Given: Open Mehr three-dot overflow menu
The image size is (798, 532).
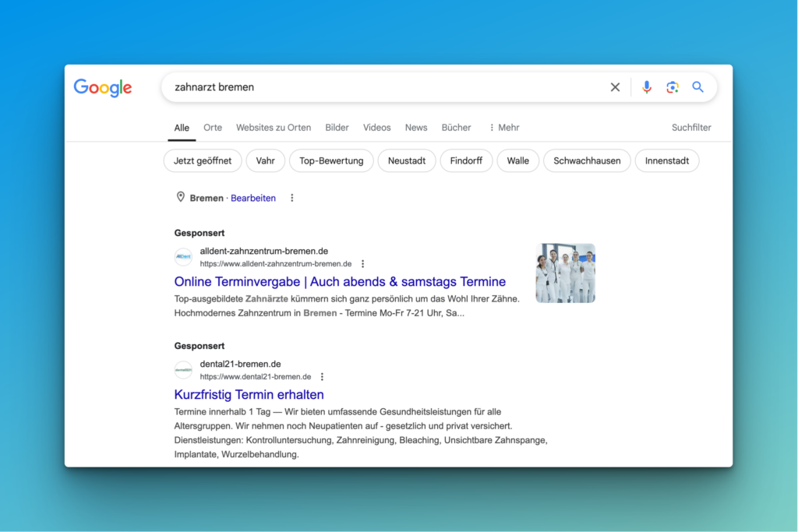Looking at the screenshot, I should click(504, 128).
